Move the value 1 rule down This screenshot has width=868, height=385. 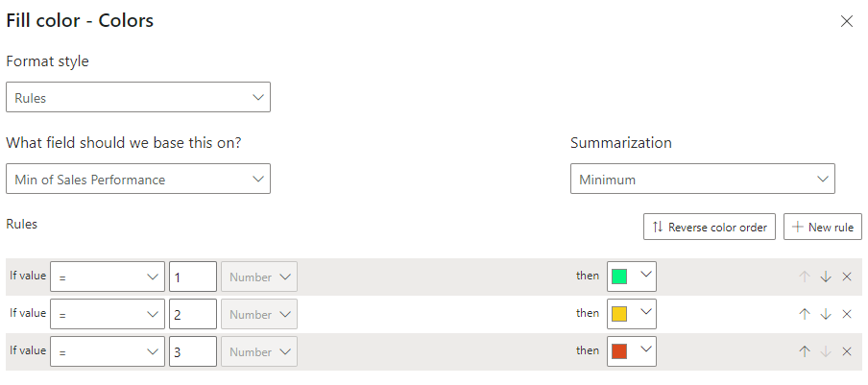pos(826,277)
